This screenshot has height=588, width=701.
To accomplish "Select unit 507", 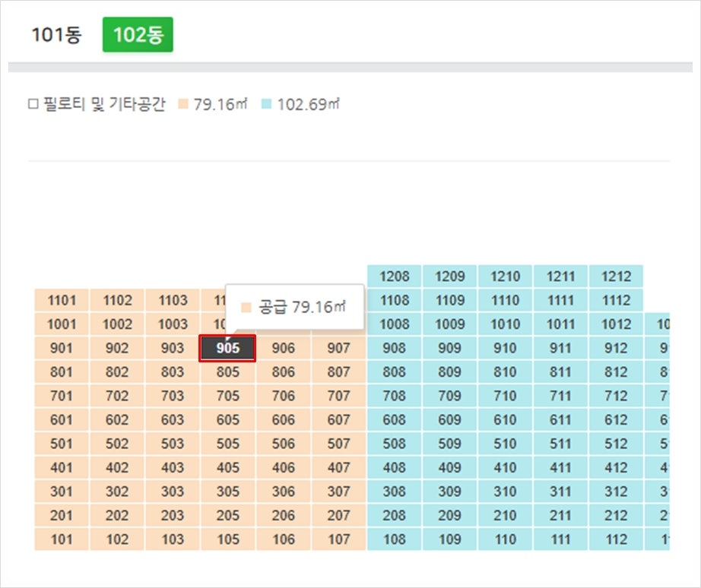I will 338,444.
